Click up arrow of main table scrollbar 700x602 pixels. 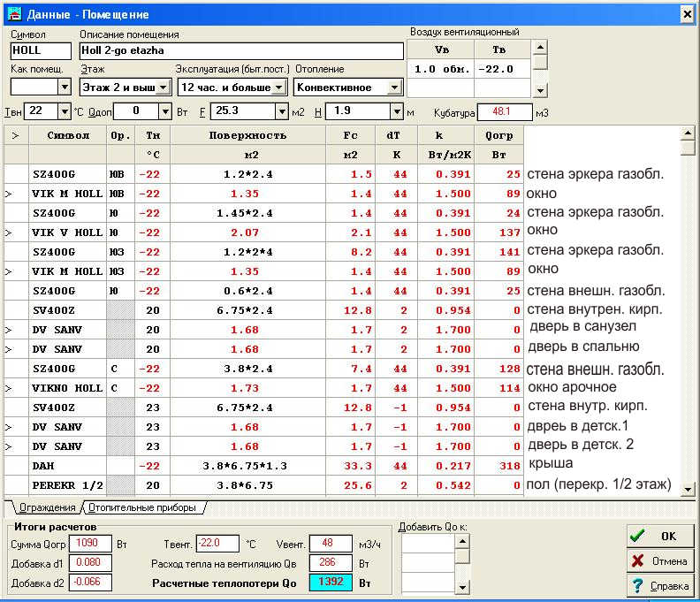click(x=688, y=133)
